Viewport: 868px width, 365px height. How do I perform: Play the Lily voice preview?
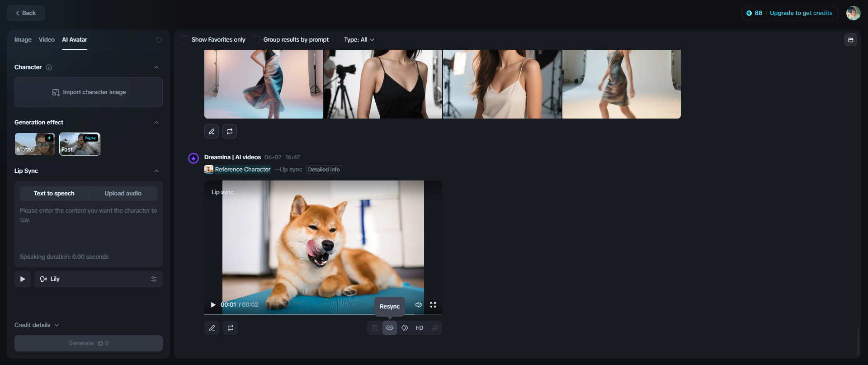(x=23, y=279)
